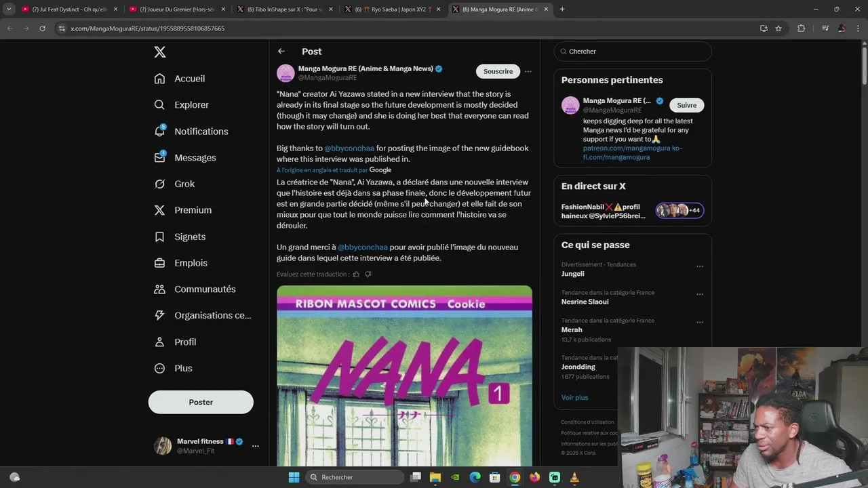868x488 pixels.
Task: Rate translation with thumbs down
Action: (368, 274)
